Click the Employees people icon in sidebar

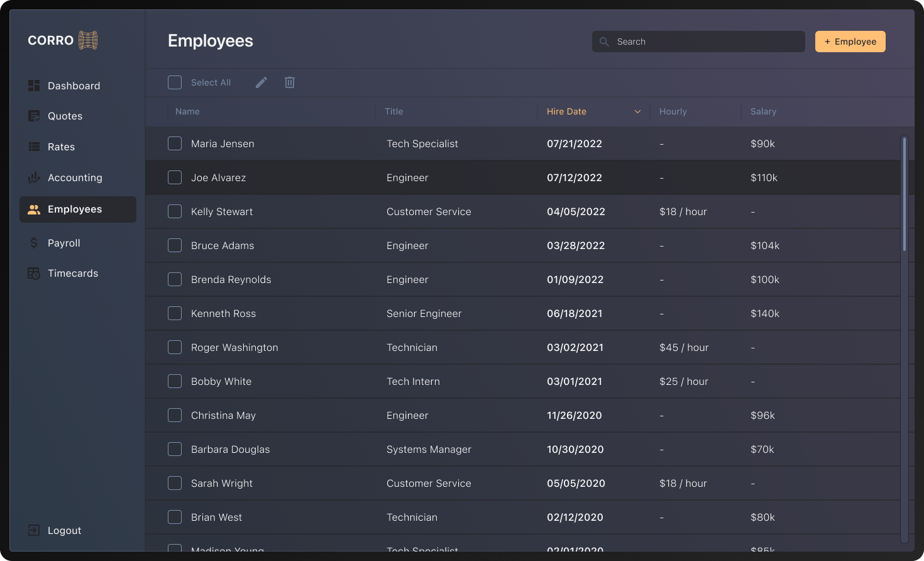[34, 209]
